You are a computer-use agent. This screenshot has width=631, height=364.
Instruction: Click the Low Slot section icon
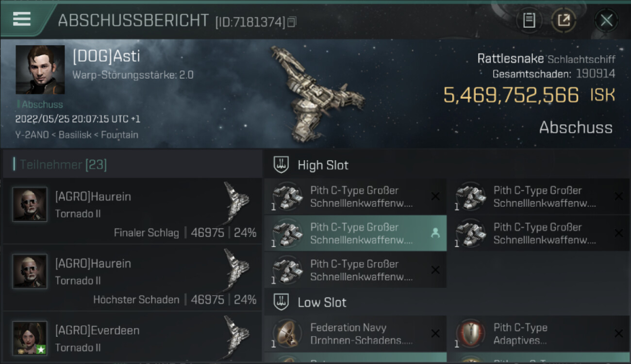(281, 302)
